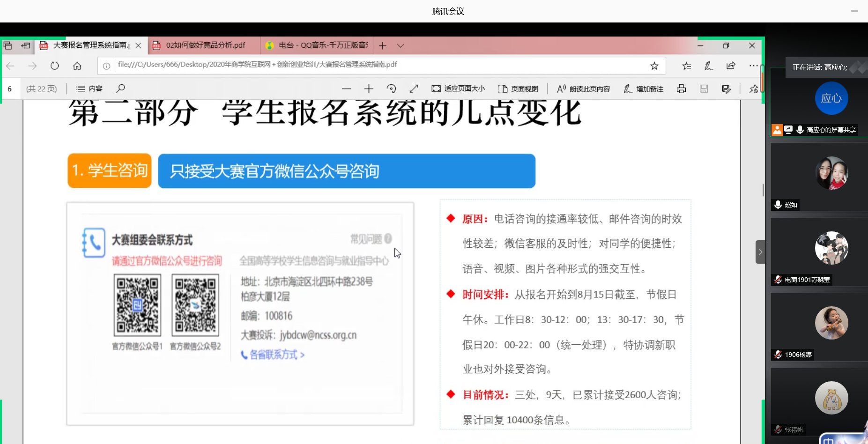Click the 各省联系方式 link
Image resolution: width=868 pixels, height=444 pixels.
point(273,355)
